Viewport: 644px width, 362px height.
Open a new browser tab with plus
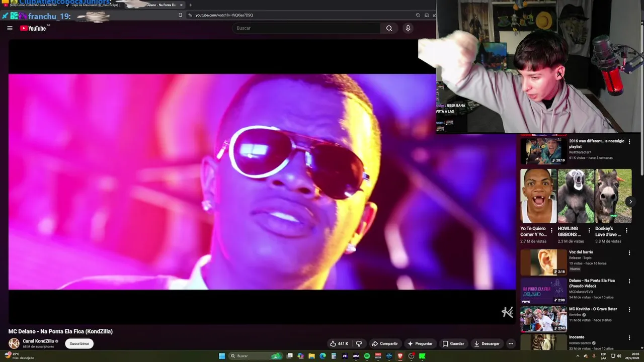click(x=190, y=5)
